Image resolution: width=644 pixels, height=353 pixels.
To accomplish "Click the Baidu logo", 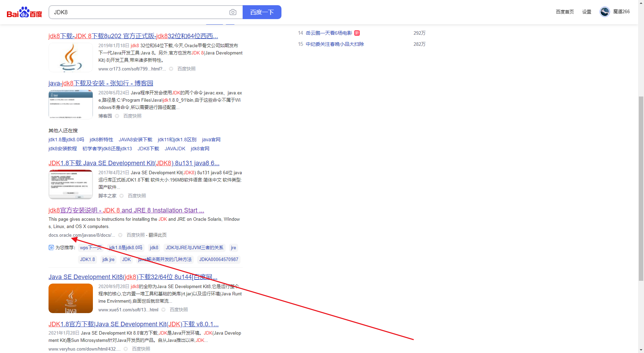I will (24, 12).
